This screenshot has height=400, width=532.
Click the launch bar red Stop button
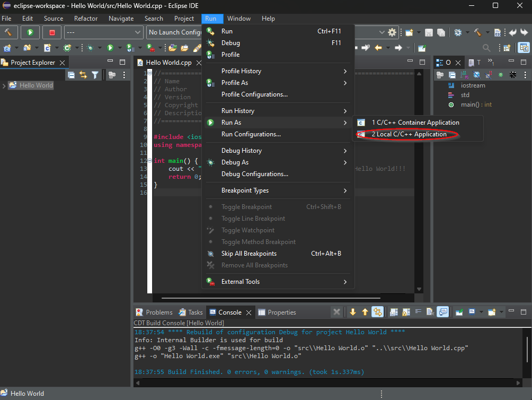[52, 32]
